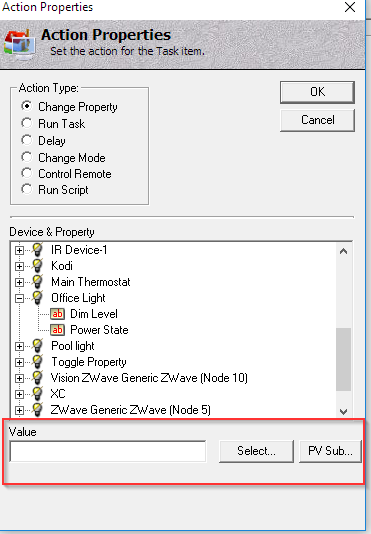Confirm with the OK button

click(317, 92)
